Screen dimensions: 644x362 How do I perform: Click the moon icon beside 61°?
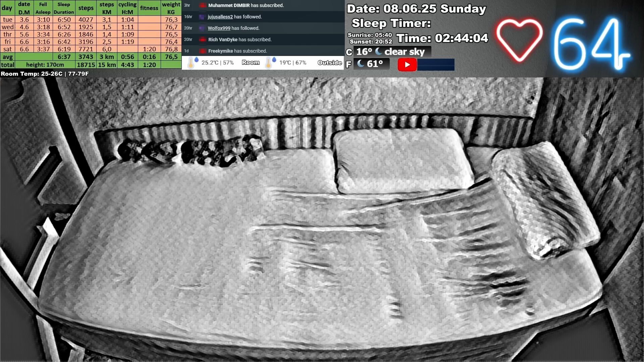[x=361, y=63]
